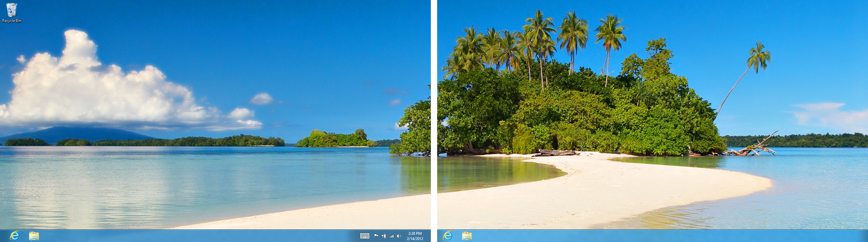Launch Internet Explorer from left monitor taskbar
The height and width of the screenshot is (242, 868).
[x=14, y=236]
